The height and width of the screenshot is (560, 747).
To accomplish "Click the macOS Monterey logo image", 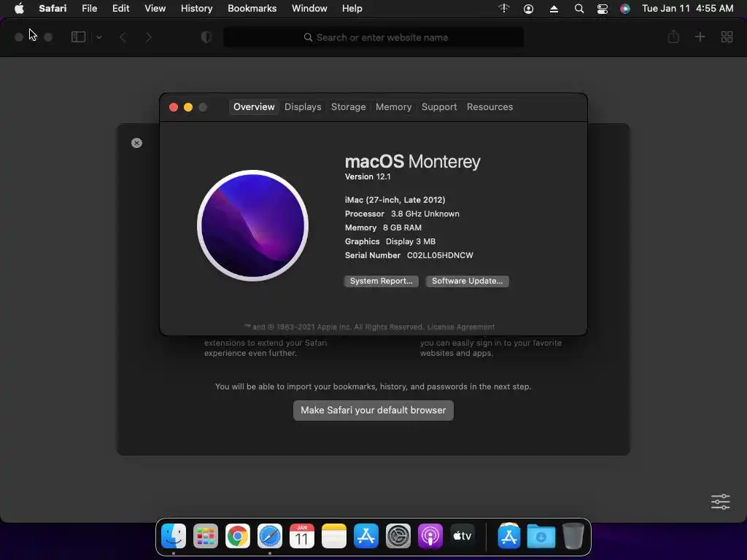I will coord(252,226).
